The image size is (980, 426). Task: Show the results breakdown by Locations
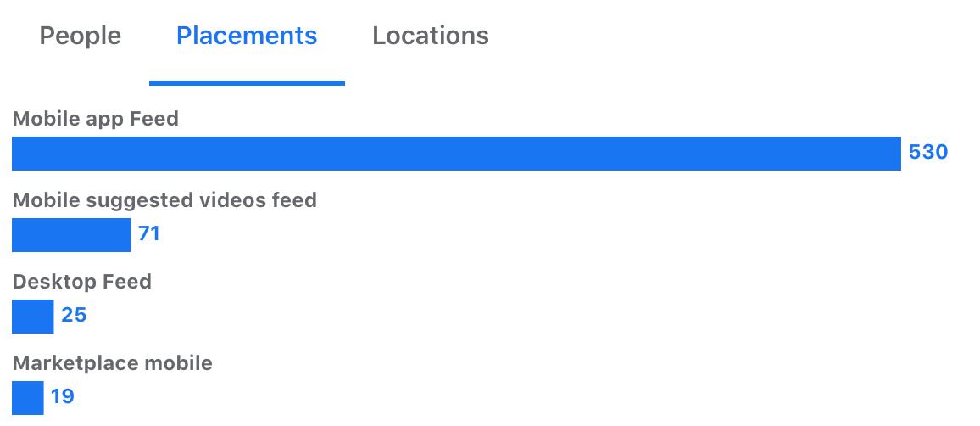tap(431, 36)
